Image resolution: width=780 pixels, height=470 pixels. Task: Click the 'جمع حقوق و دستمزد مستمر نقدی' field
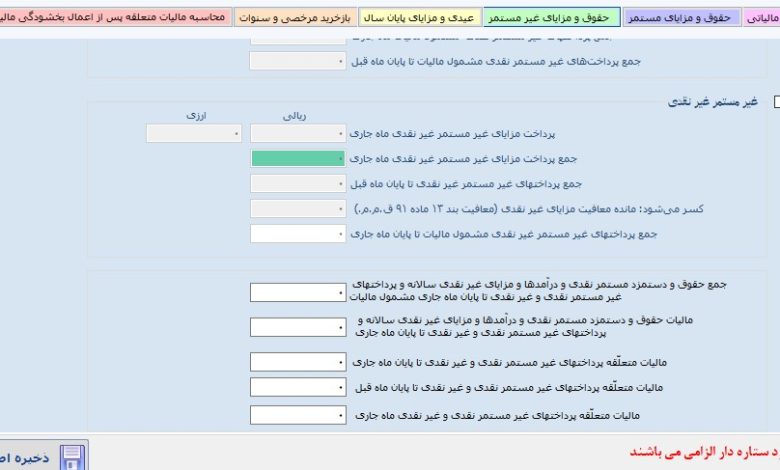[297, 292]
